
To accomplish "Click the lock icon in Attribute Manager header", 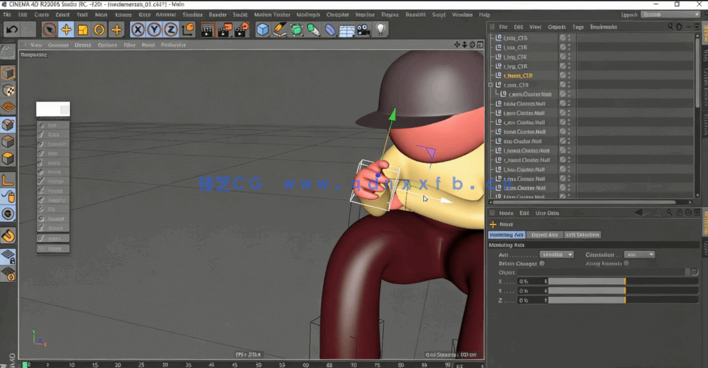I will click(x=680, y=213).
